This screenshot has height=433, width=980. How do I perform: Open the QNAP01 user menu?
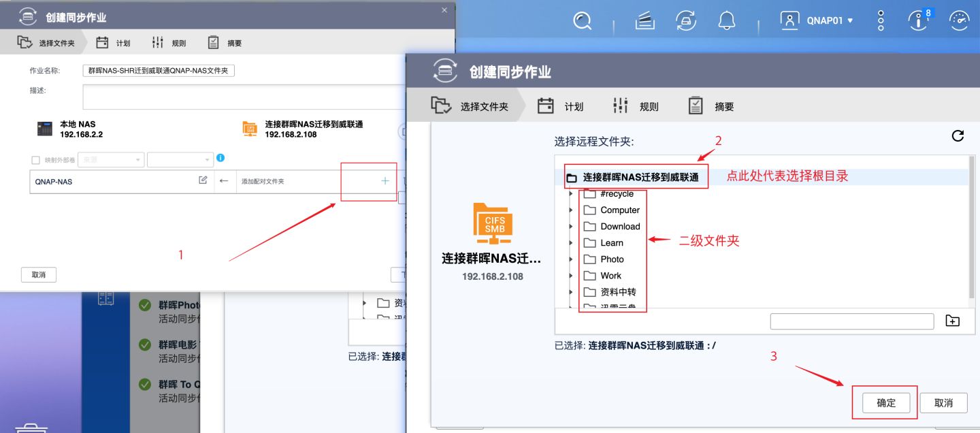(817, 20)
